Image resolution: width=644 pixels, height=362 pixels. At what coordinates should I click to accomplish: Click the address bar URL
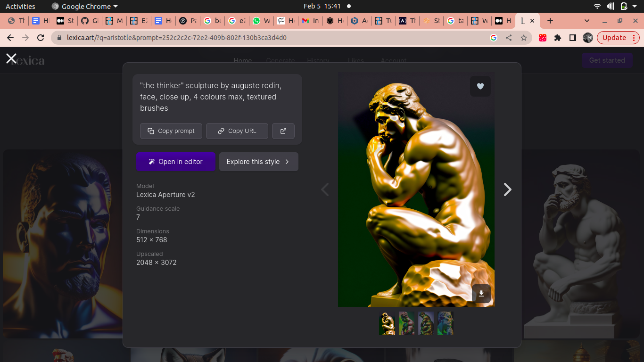coord(176,38)
